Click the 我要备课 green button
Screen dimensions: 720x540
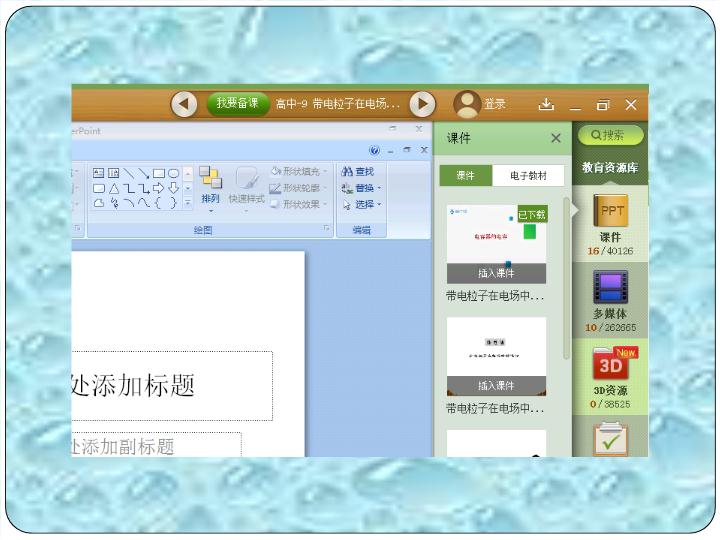click(x=238, y=104)
